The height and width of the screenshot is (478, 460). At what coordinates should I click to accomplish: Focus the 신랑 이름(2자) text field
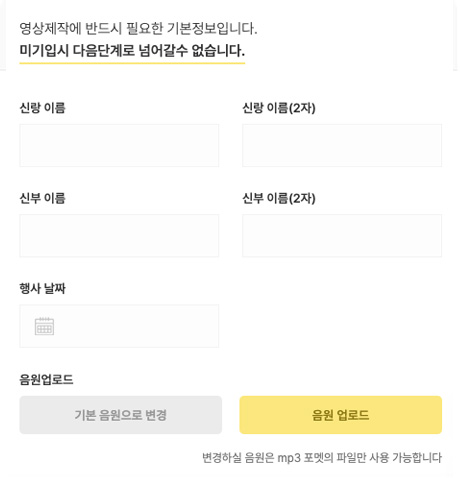coord(342,145)
